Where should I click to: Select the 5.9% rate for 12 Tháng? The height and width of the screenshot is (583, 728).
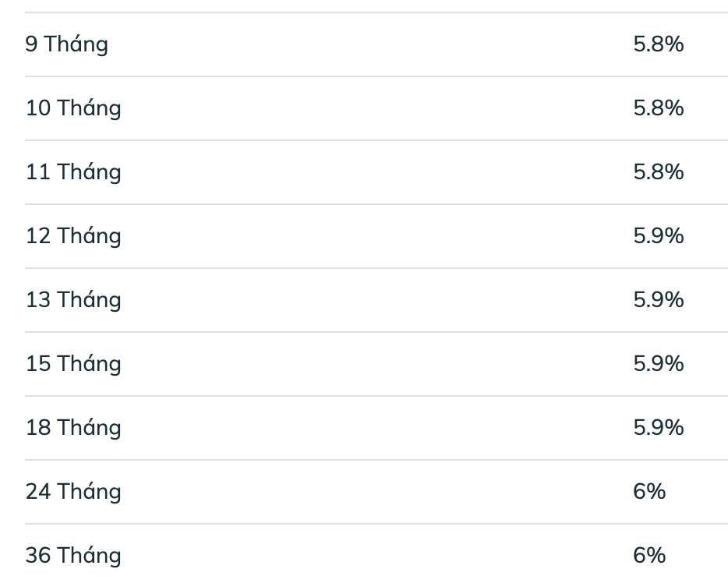click(658, 236)
